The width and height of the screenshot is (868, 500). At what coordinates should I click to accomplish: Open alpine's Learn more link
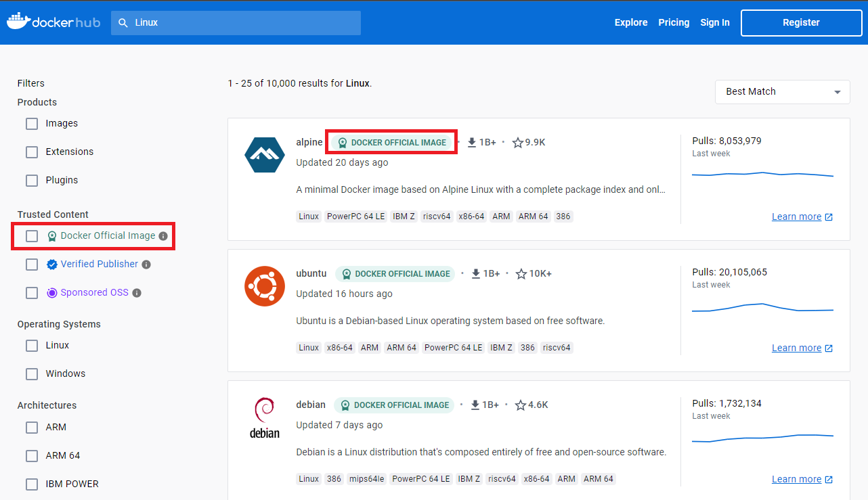click(797, 217)
